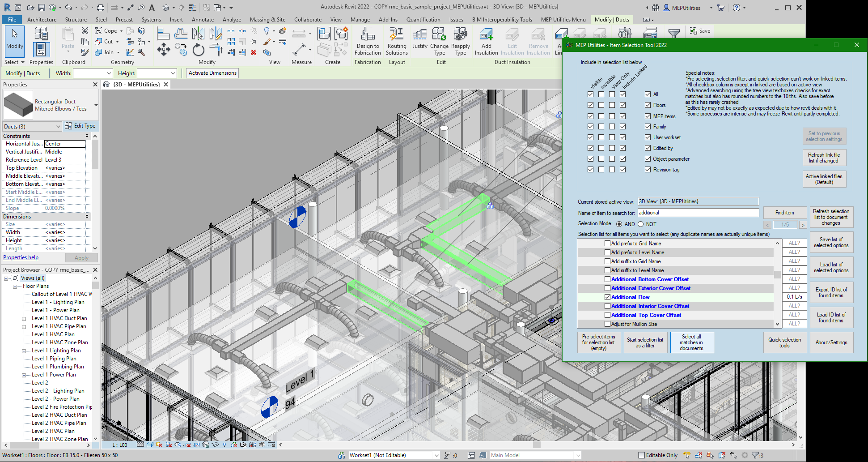Click the Find item button

784,213
